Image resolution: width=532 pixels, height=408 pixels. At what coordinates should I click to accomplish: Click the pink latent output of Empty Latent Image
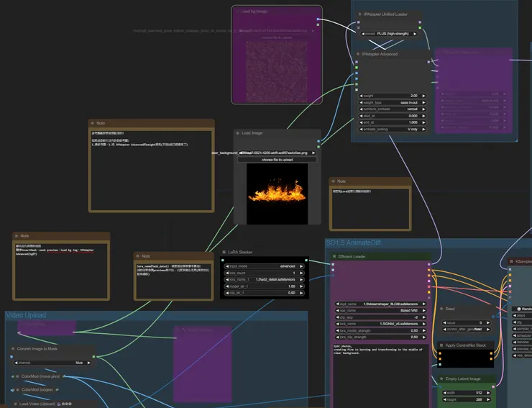tap(493, 386)
